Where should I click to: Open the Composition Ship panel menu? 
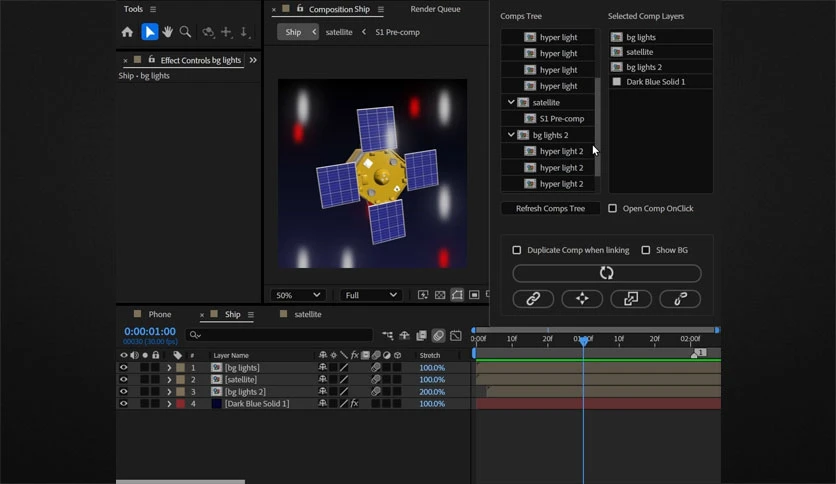point(381,9)
